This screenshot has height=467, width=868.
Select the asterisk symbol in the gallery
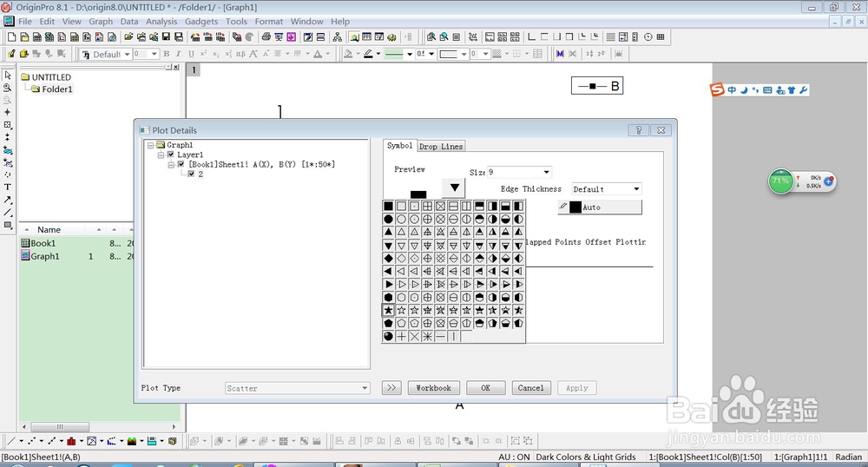[x=427, y=337]
